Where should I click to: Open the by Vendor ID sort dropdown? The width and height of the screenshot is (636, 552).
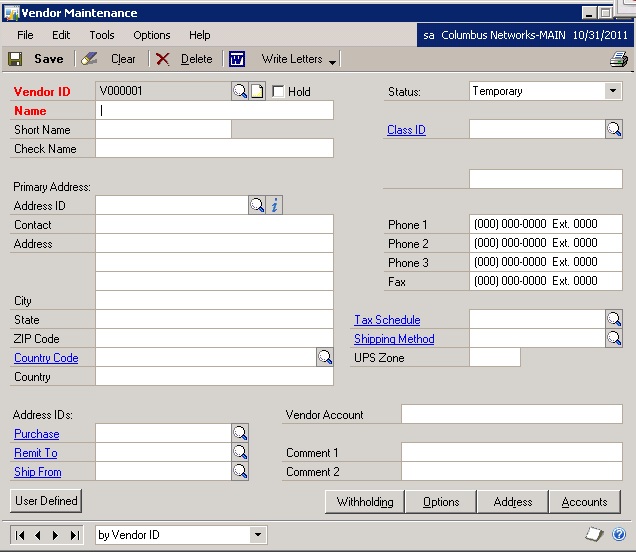258,535
